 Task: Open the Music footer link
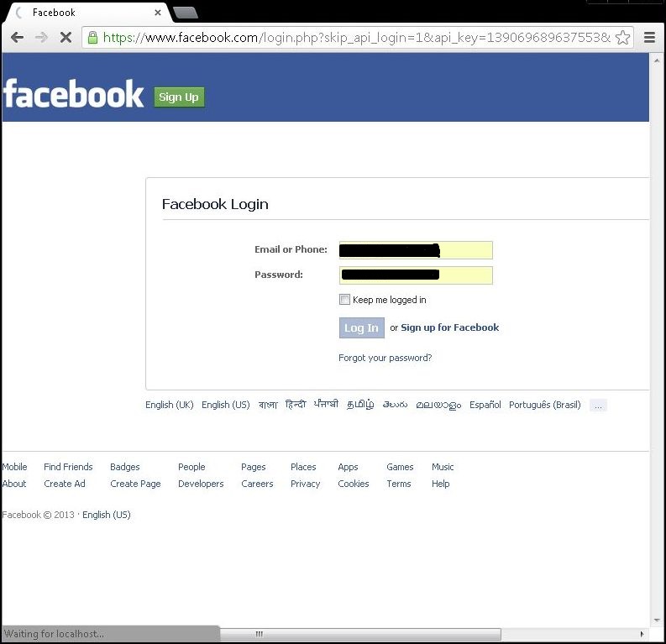(x=443, y=467)
